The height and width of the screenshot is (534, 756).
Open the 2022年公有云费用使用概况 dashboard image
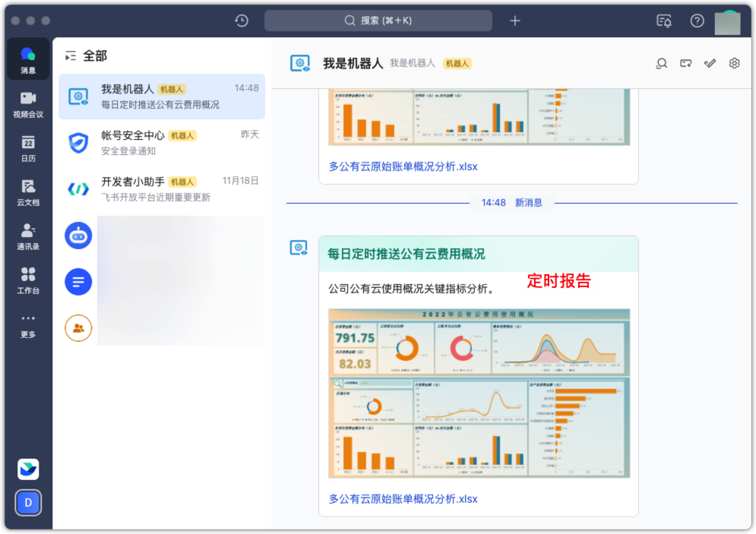point(479,393)
